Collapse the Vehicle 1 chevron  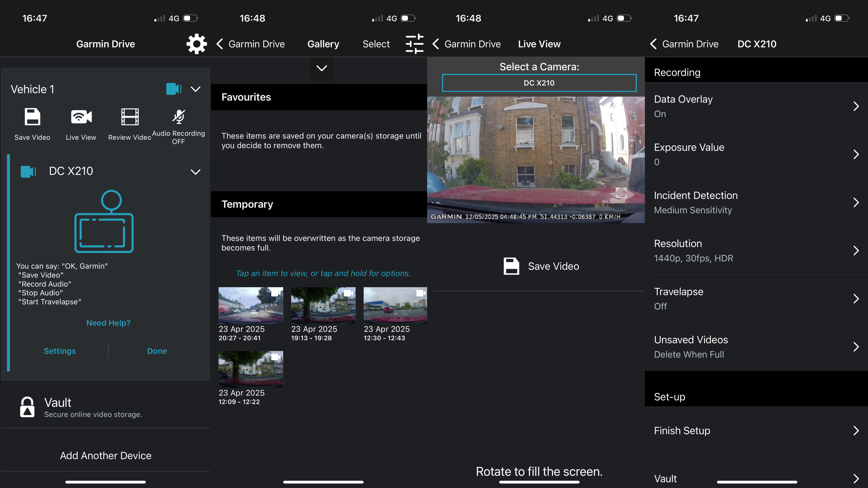point(195,89)
